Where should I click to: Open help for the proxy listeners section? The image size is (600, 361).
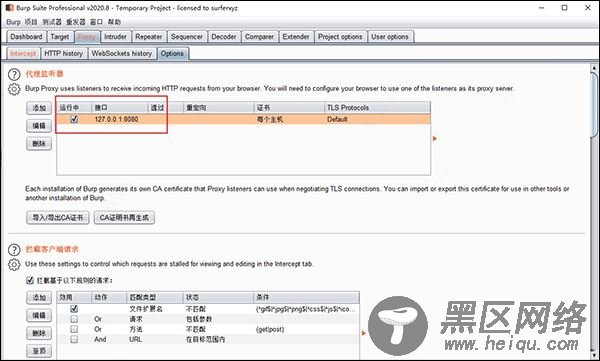pyautogui.click(x=14, y=74)
